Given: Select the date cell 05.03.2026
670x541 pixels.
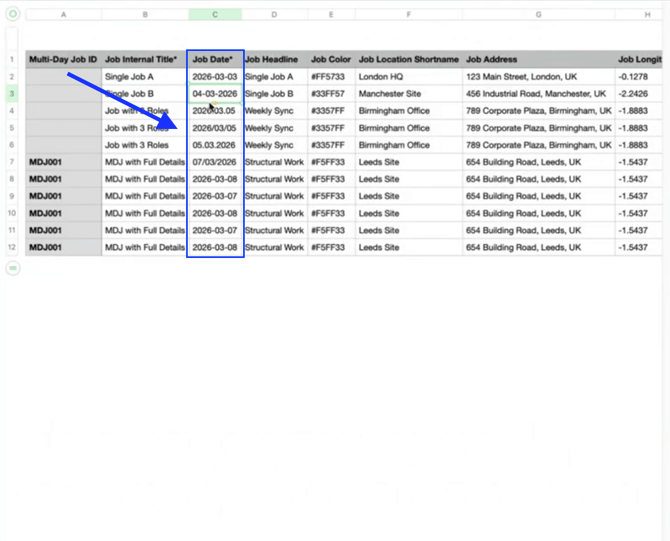Looking at the screenshot, I should (215, 145).
